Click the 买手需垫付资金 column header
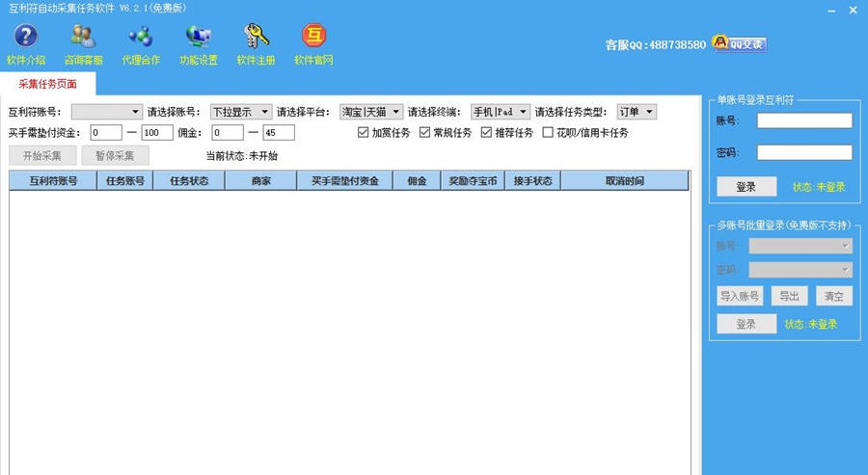Viewport: 868px width, 475px height. [345, 181]
